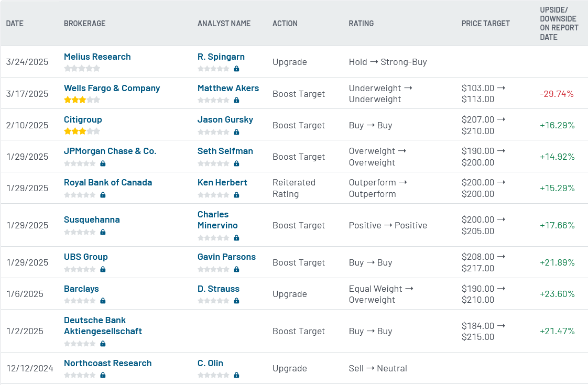Click lock icon under JPMorgan Chase & Co.
This screenshot has height=385, width=588.
coord(103,163)
